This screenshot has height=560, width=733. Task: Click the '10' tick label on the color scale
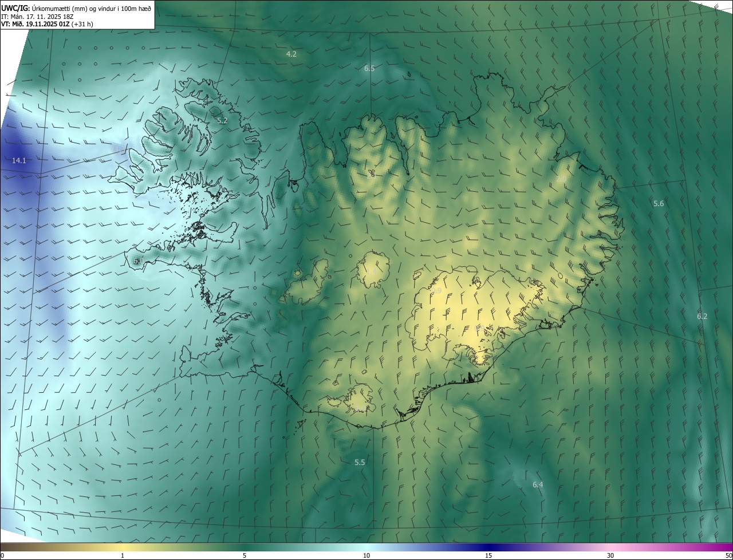click(366, 555)
